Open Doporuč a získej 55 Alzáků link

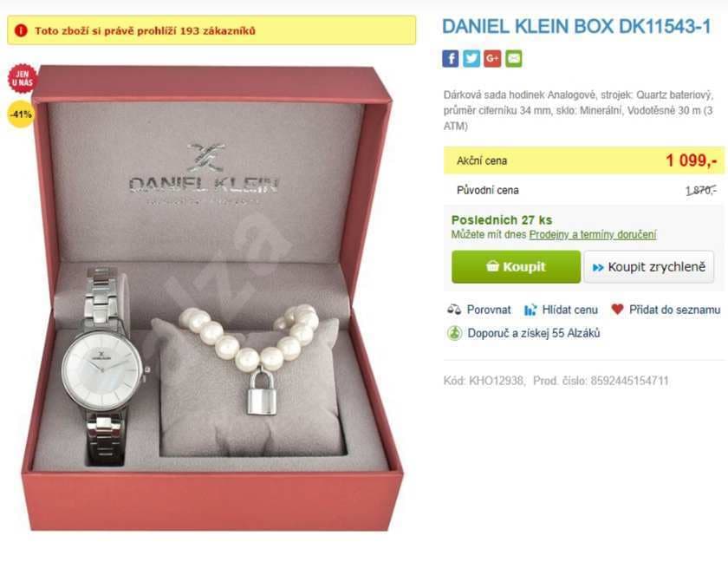(x=534, y=333)
